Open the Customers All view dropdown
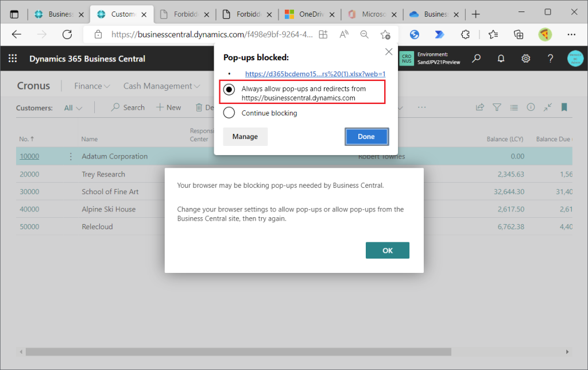This screenshot has width=588, height=370. [73, 108]
